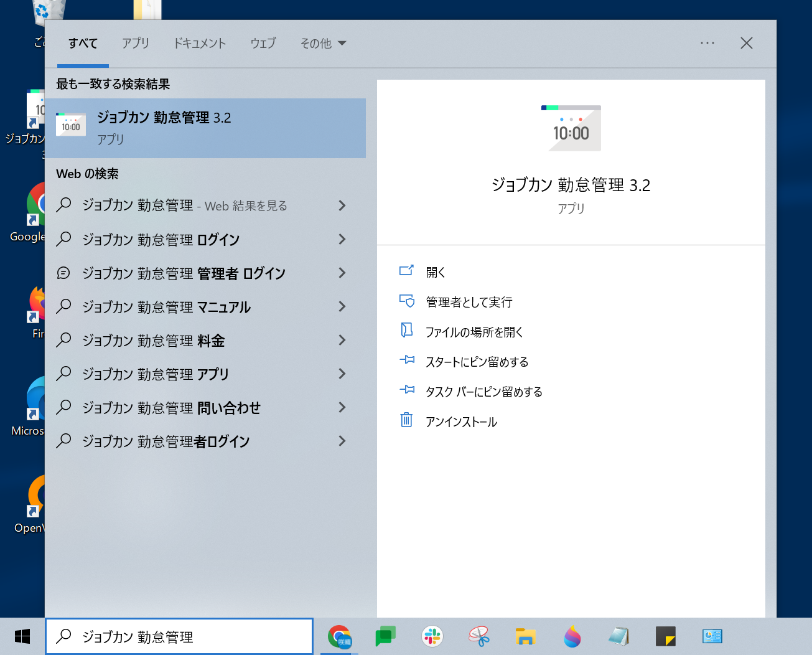Open the ジョブカン 勤怠管理 3.2 best match result
812x655 pixels.
205,128
